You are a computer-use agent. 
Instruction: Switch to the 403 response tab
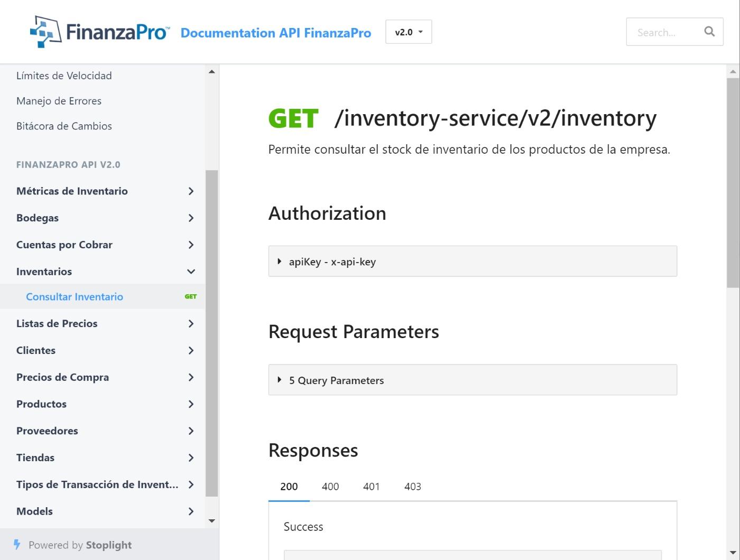[412, 486]
